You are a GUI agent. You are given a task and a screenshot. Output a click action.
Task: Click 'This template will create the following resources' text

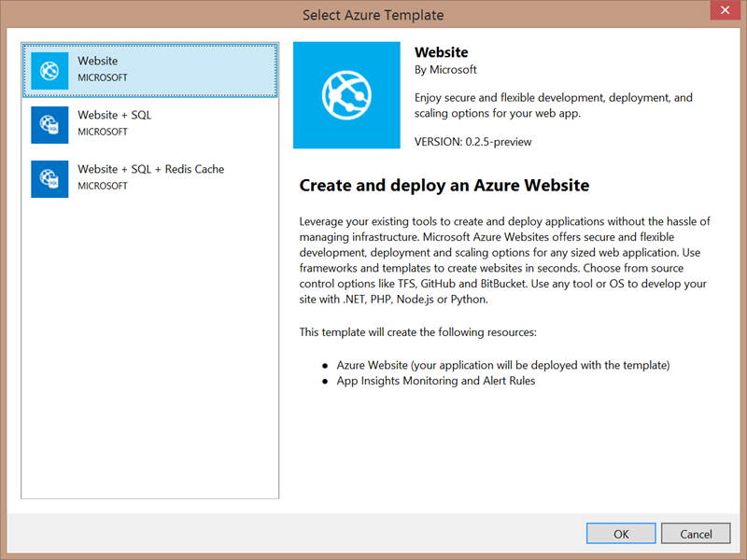(417, 332)
